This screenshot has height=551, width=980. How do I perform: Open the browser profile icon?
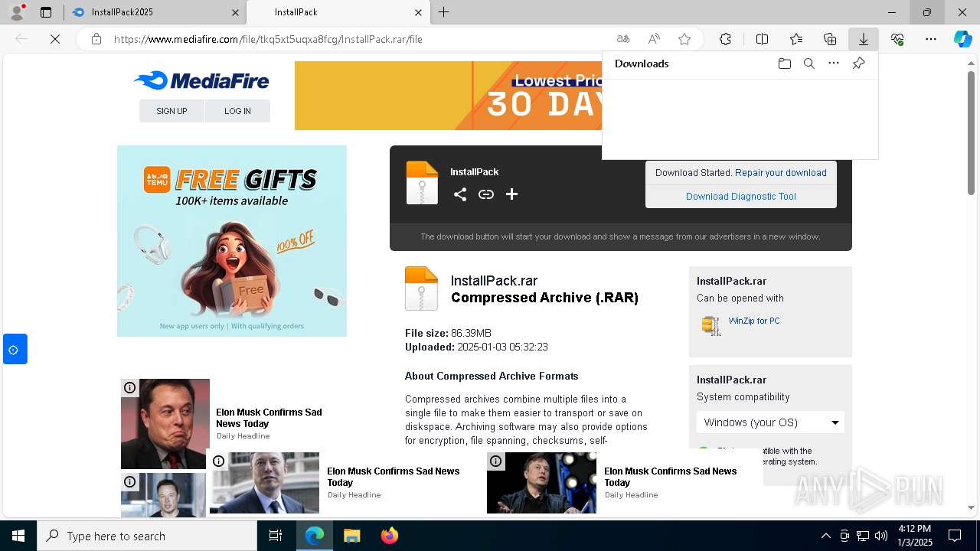click(16, 12)
